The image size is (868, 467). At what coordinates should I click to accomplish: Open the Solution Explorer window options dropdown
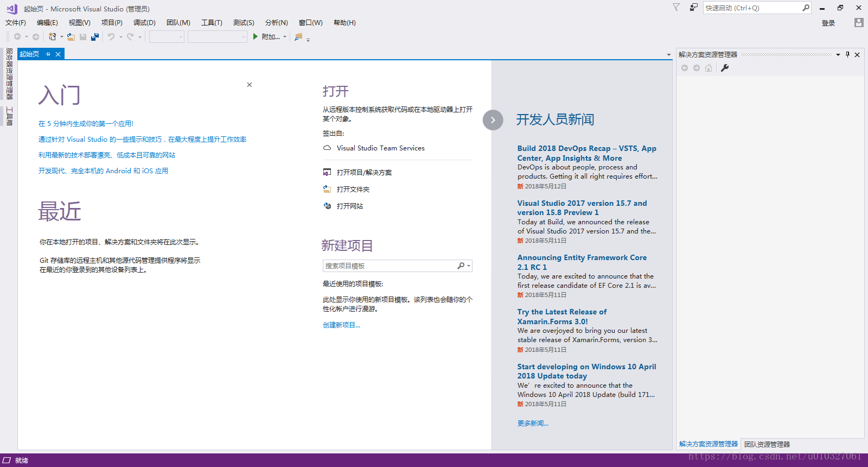838,54
